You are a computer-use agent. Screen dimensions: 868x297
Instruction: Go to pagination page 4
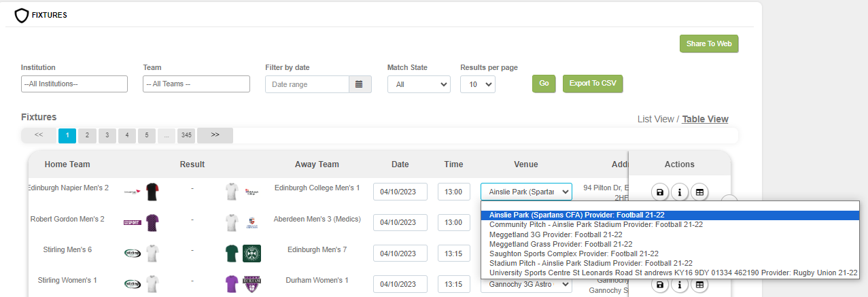(x=127, y=135)
